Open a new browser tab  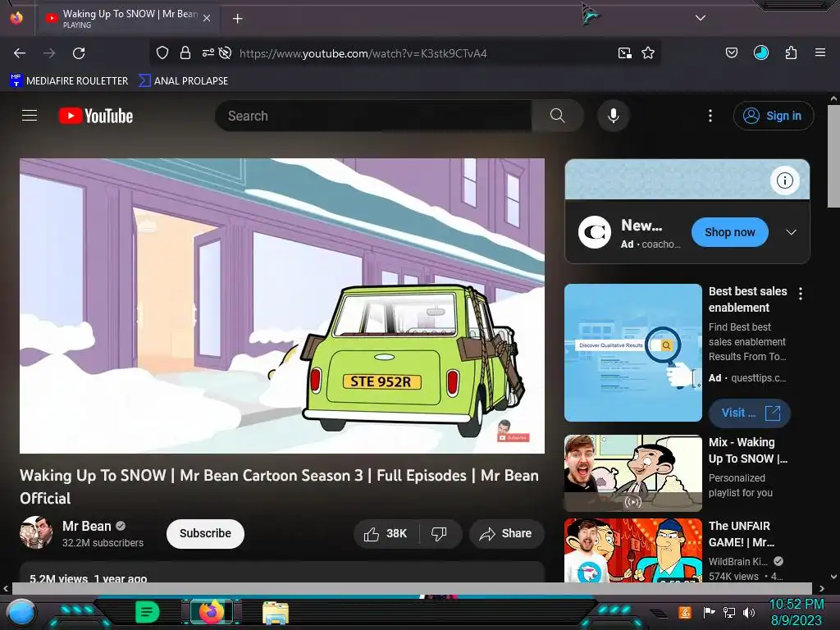[x=237, y=19]
